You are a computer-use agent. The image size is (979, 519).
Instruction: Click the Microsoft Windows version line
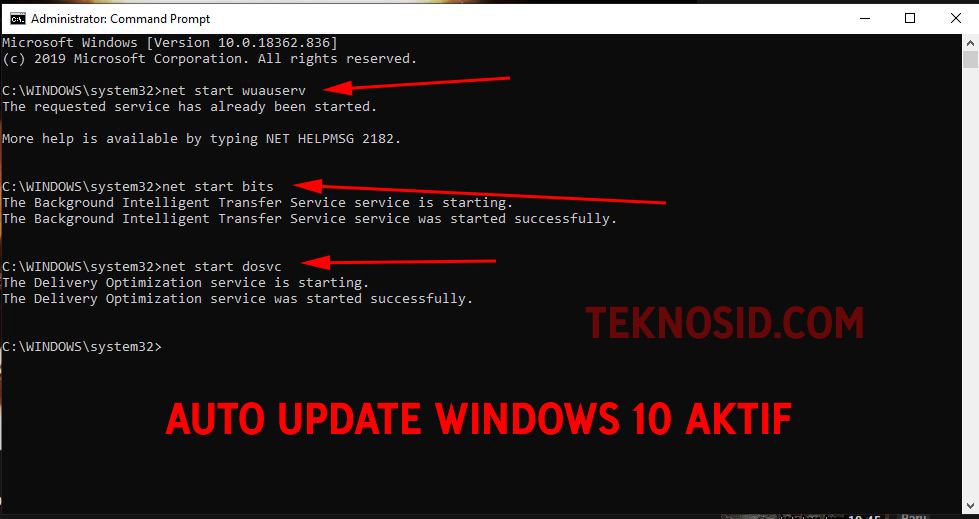[x=170, y=43]
